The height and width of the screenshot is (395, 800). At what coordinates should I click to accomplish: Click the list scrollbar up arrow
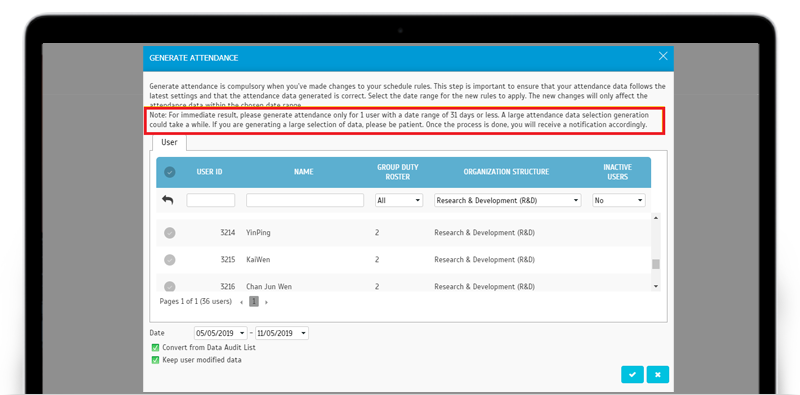pyautogui.click(x=656, y=218)
